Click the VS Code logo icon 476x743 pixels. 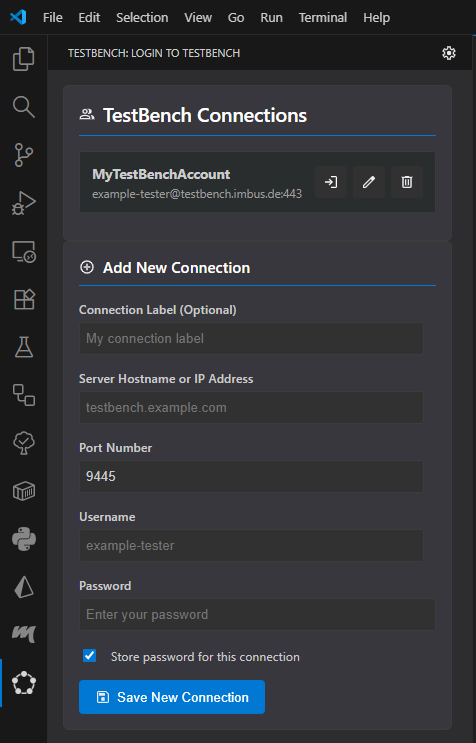point(18,17)
